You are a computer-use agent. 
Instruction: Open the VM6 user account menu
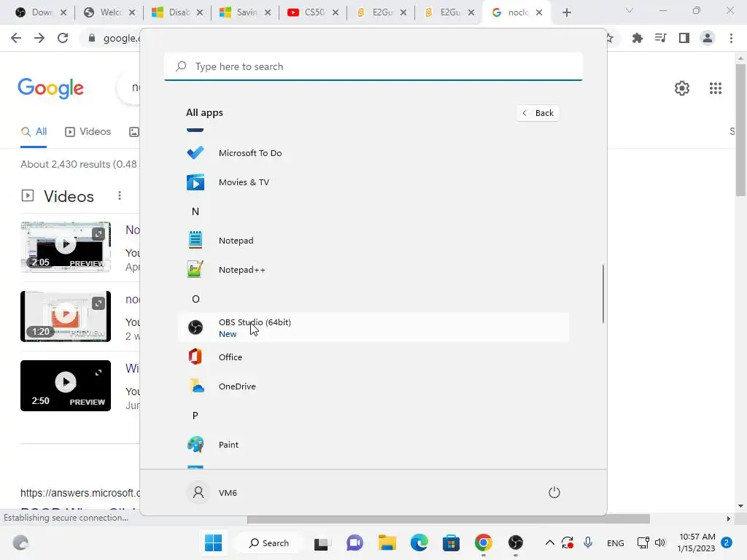coord(212,492)
